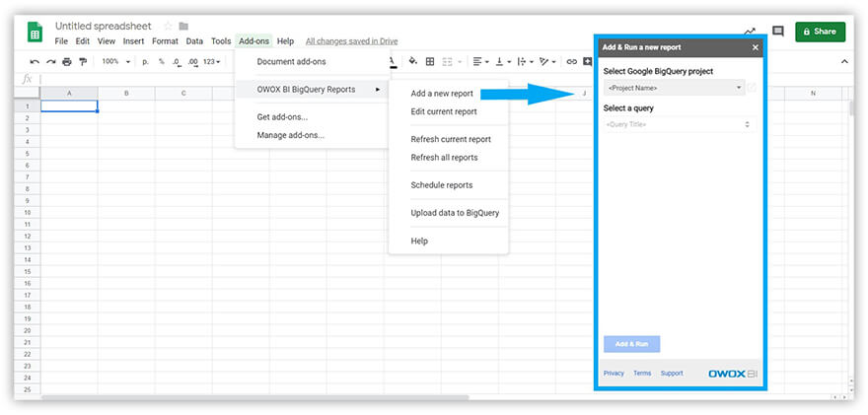868x415 pixels.
Task: Open the Data menu
Action: click(x=194, y=41)
